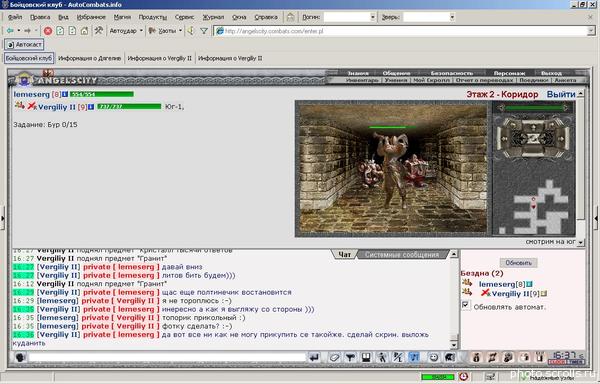Click the red clock icon in status bar
600x384 pixels.
(463, 376)
